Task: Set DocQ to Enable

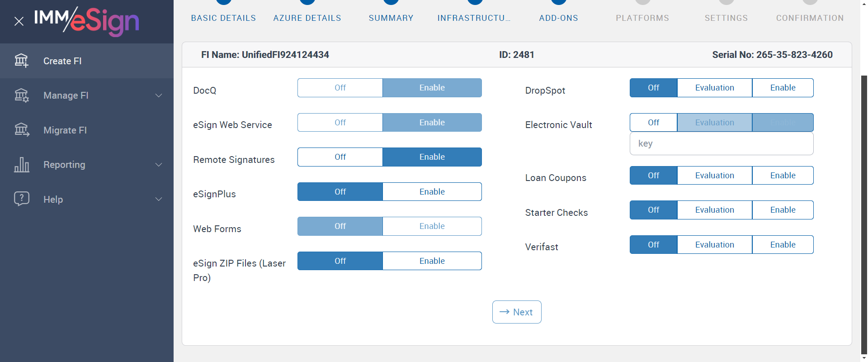Action: coord(432,88)
